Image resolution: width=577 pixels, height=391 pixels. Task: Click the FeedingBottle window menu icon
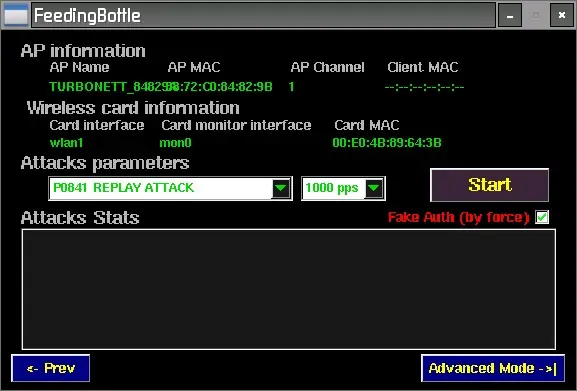click(x=15, y=15)
